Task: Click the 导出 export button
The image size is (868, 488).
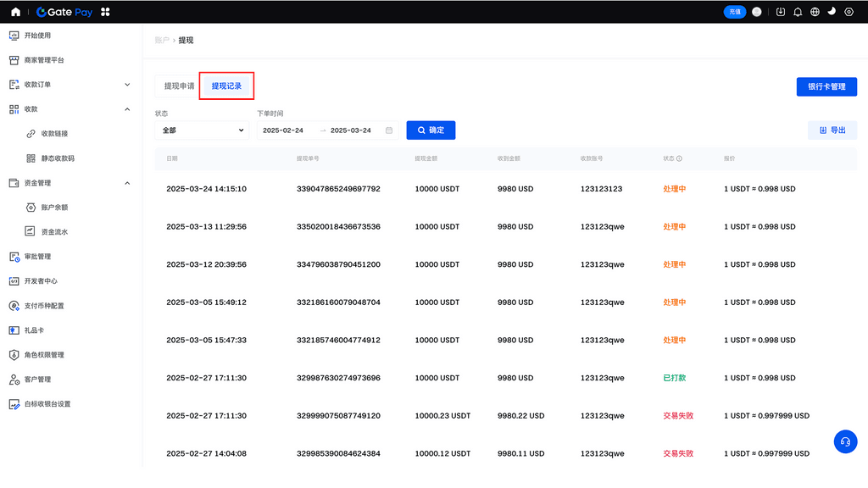Action: pyautogui.click(x=832, y=130)
